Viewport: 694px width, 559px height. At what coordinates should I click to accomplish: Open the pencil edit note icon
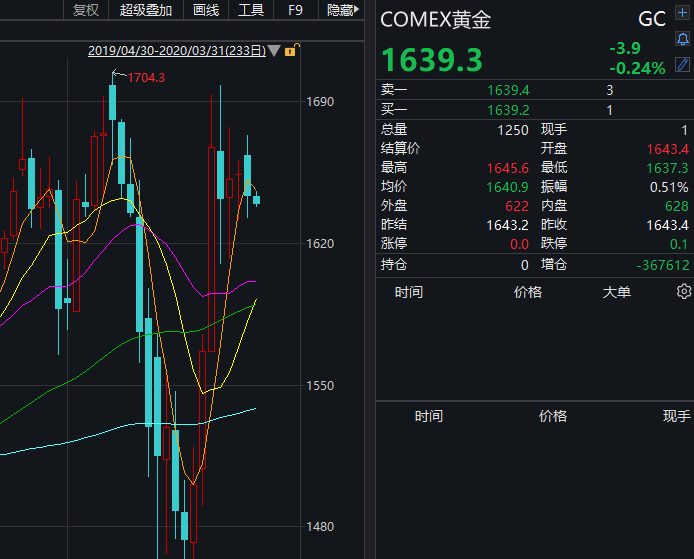click(682, 65)
